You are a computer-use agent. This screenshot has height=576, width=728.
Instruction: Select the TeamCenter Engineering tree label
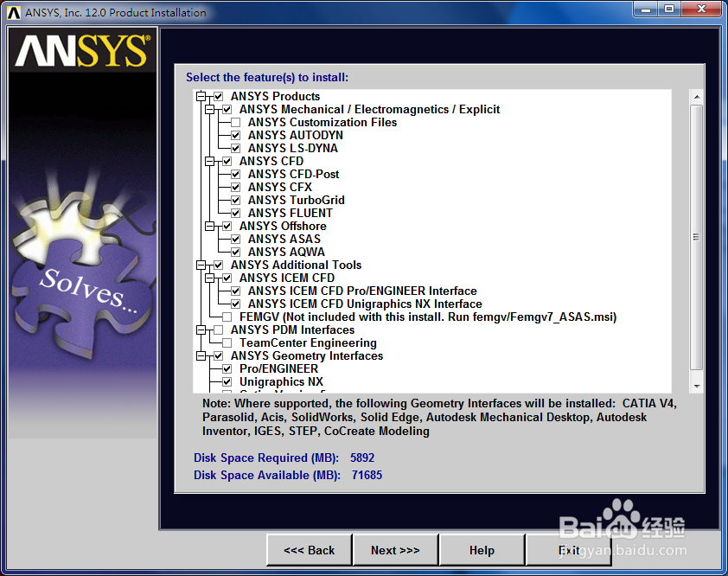[x=308, y=342]
